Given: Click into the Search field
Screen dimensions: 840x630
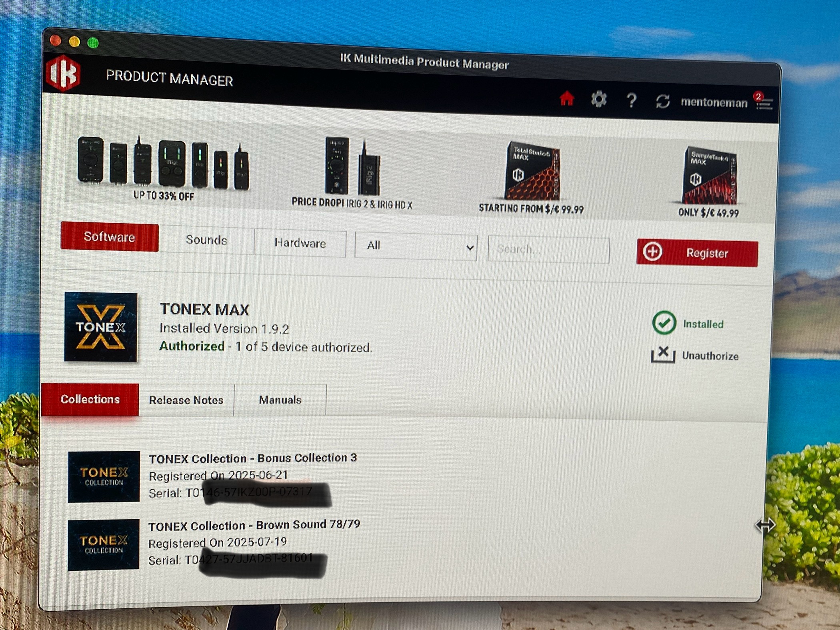Looking at the screenshot, I should pyautogui.click(x=548, y=250).
